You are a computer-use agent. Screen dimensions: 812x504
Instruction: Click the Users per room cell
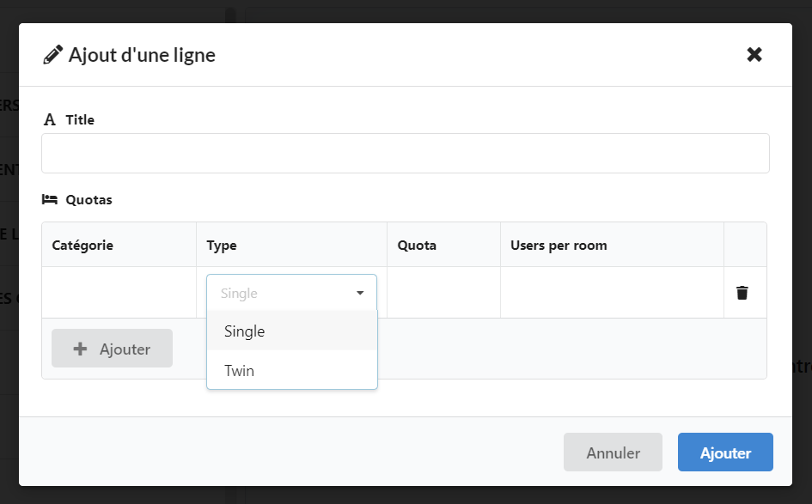click(x=612, y=293)
